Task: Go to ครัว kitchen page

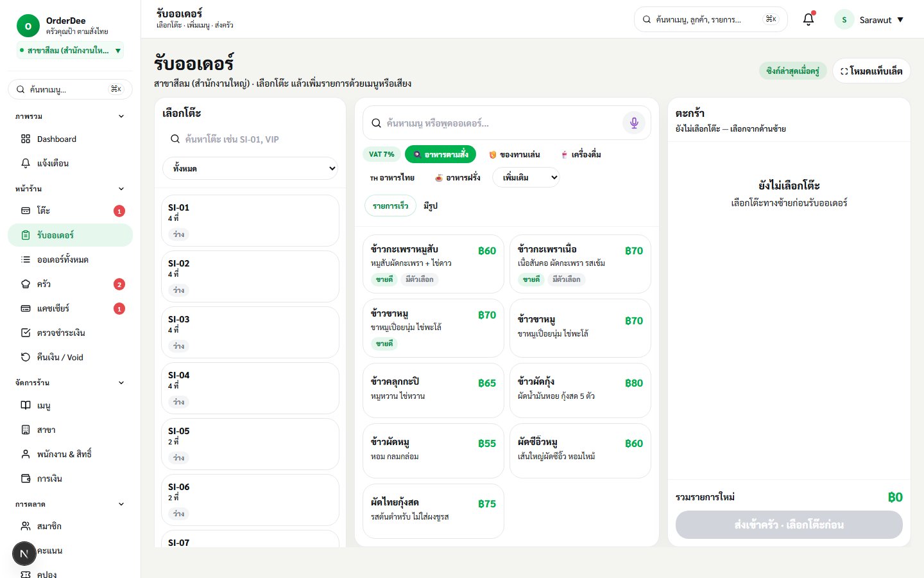Action: 70,284
